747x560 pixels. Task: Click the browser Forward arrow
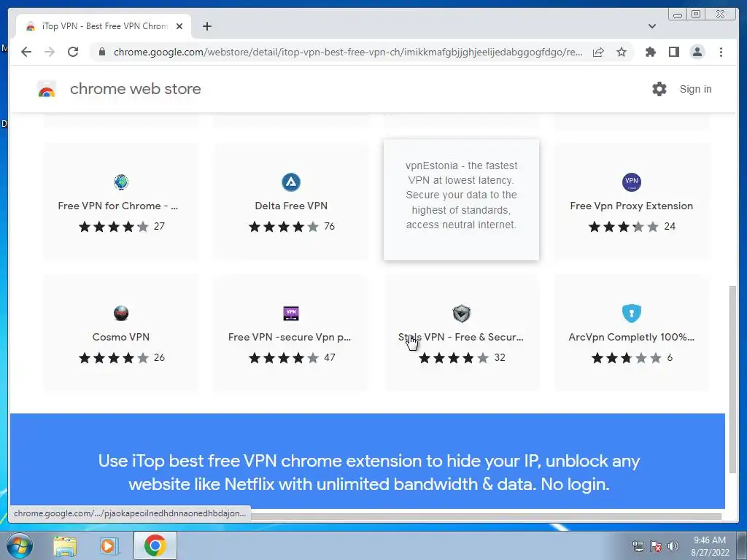click(x=49, y=52)
